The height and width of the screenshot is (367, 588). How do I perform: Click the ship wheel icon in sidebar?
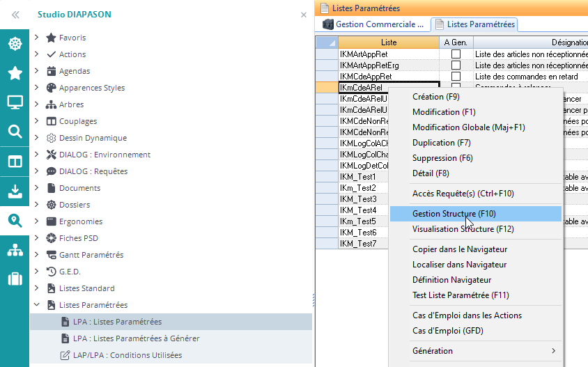tap(15, 44)
